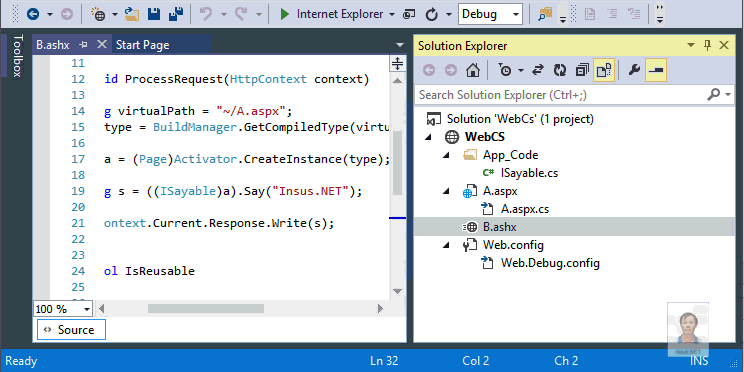Click the Save All toolbar icon
Image resolution: width=744 pixels, height=372 pixels.
(x=177, y=14)
